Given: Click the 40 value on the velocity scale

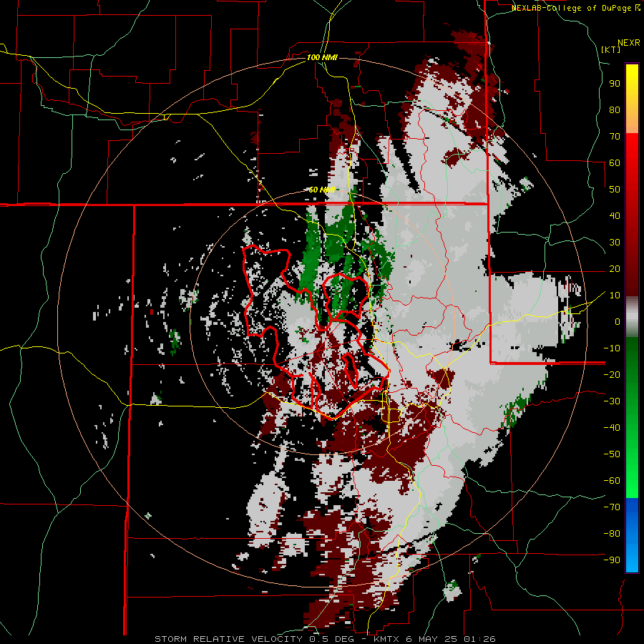Looking at the screenshot, I should [615, 215].
